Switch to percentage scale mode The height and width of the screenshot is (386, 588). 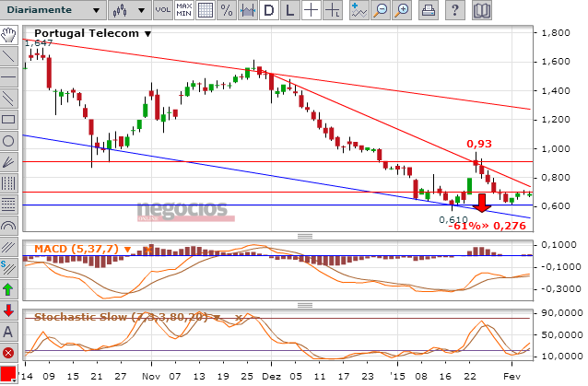tap(227, 10)
